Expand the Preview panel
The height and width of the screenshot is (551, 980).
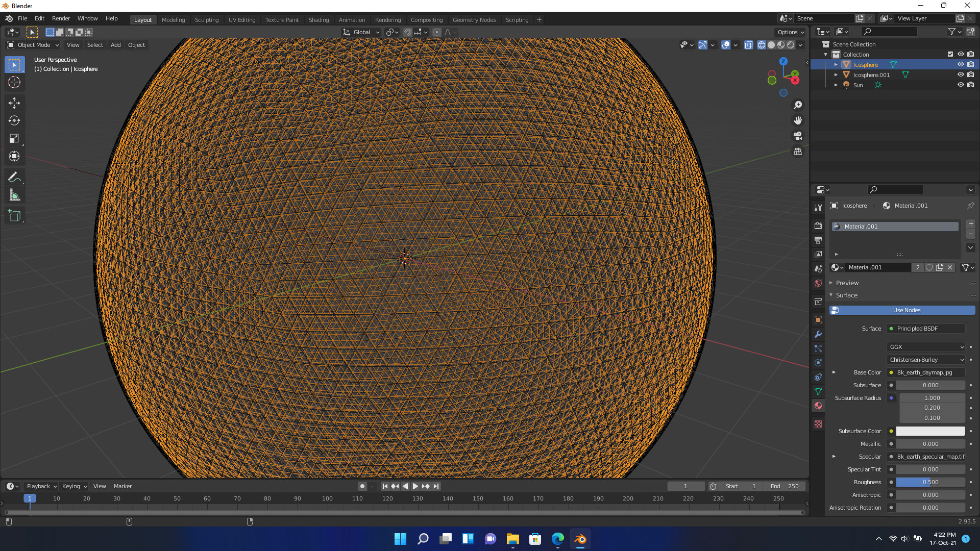[x=847, y=283]
